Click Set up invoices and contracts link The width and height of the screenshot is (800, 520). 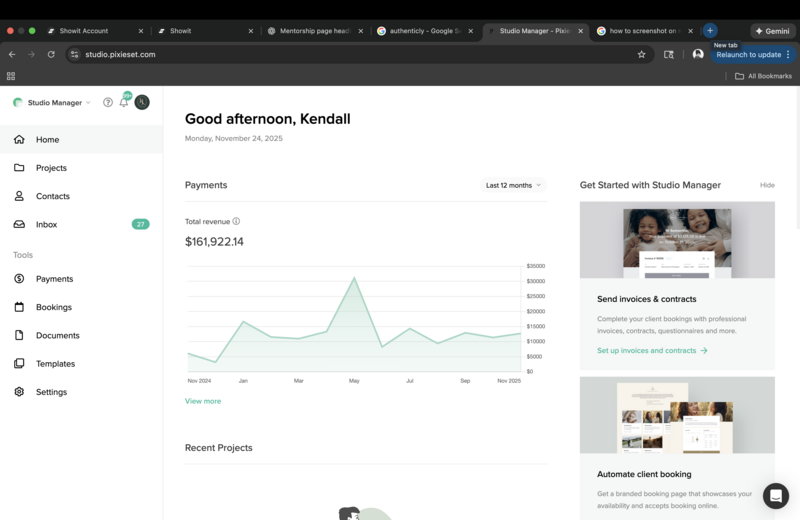coord(652,351)
